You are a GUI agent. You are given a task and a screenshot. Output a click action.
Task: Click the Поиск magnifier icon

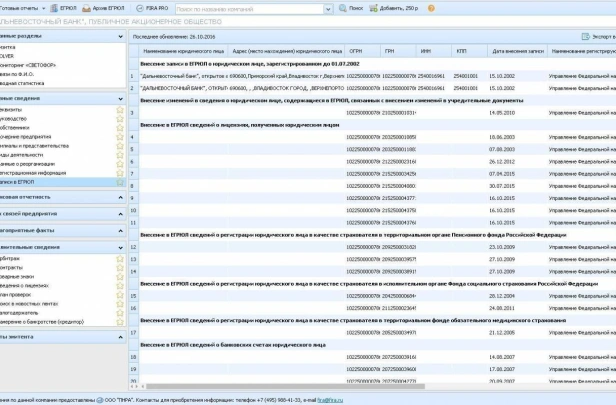[x=343, y=8]
